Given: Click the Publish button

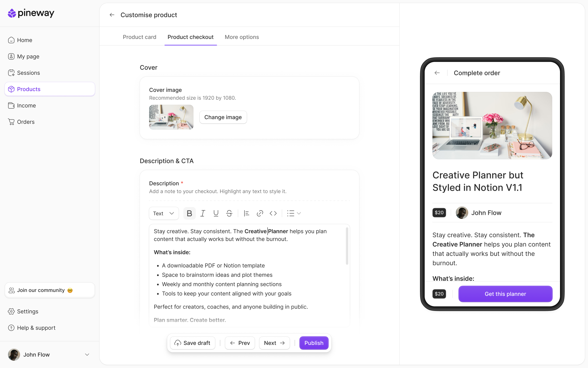Looking at the screenshot, I should 314,343.
